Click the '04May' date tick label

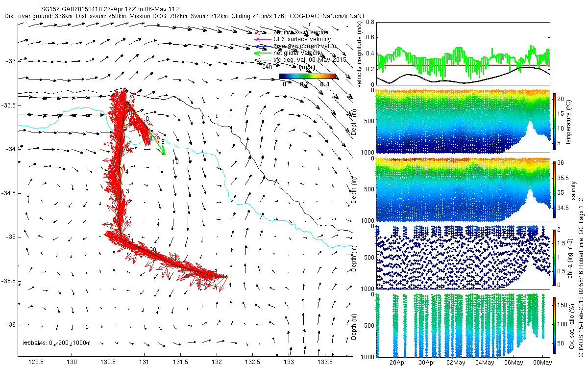[x=485, y=362]
